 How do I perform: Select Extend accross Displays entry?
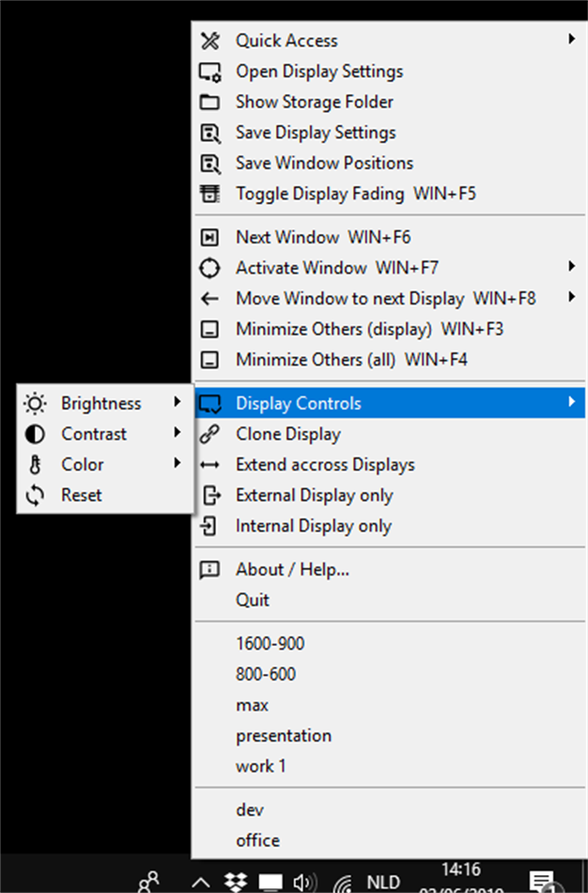pos(390,464)
